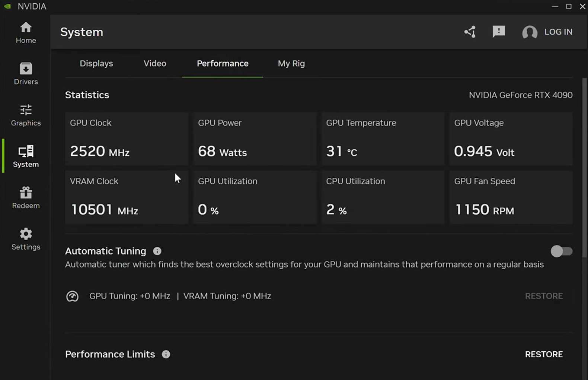This screenshot has width=588, height=380.
Task: Click the GPU Voltage 0.945 Volt card
Action: (x=511, y=139)
